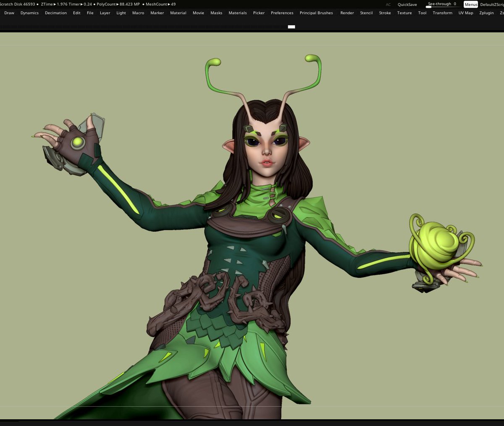Open the Material menu
Image resolution: width=504 pixels, height=426 pixels.
point(178,13)
